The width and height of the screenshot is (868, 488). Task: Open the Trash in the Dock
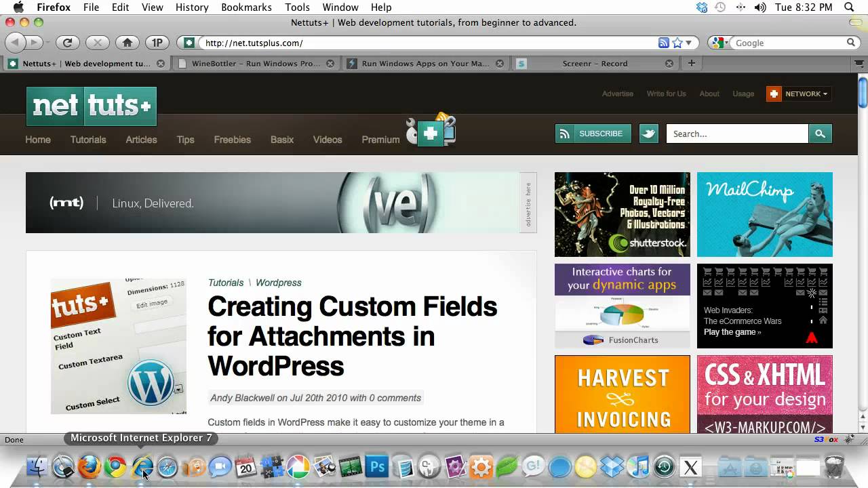point(835,466)
